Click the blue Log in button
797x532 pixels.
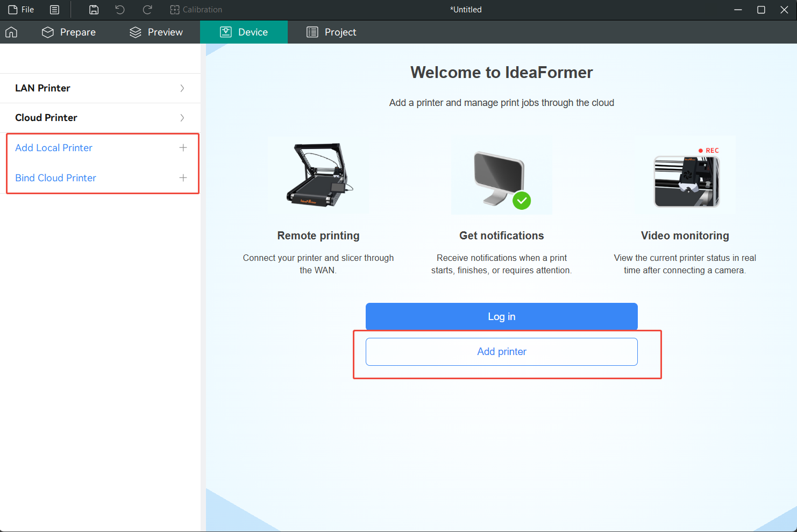(x=502, y=317)
